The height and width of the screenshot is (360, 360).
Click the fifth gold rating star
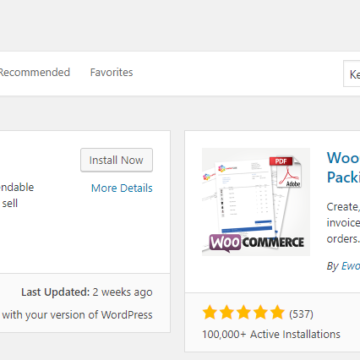(x=277, y=313)
